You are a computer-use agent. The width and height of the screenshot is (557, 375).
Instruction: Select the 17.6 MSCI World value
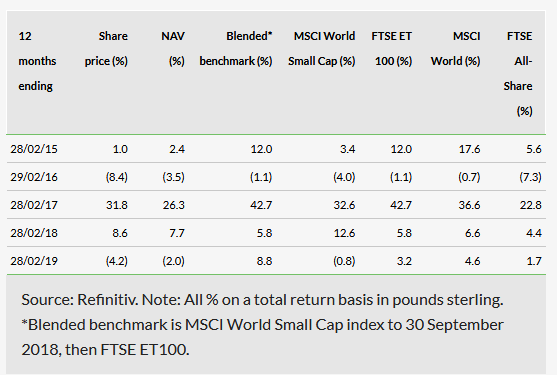point(469,149)
